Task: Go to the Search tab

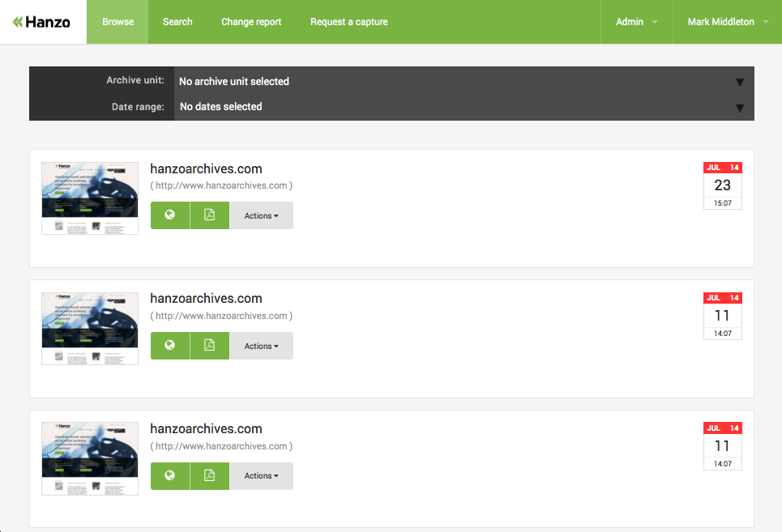Action: click(177, 22)
